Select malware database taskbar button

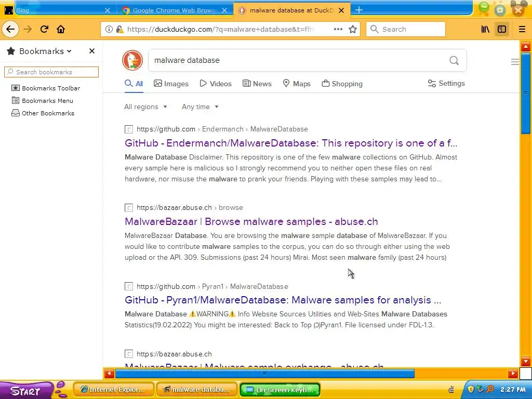(x=196, y=390)
